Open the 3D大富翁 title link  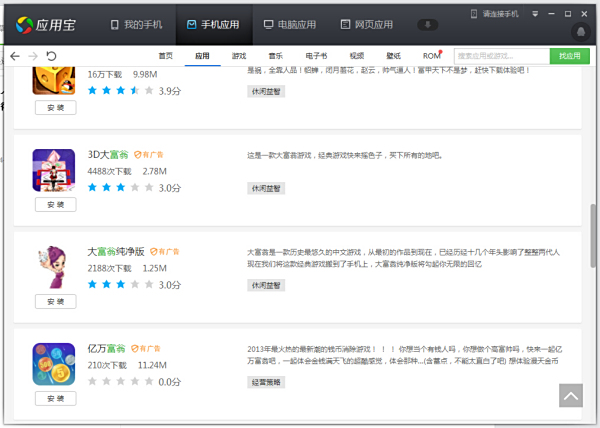point(108,155)
